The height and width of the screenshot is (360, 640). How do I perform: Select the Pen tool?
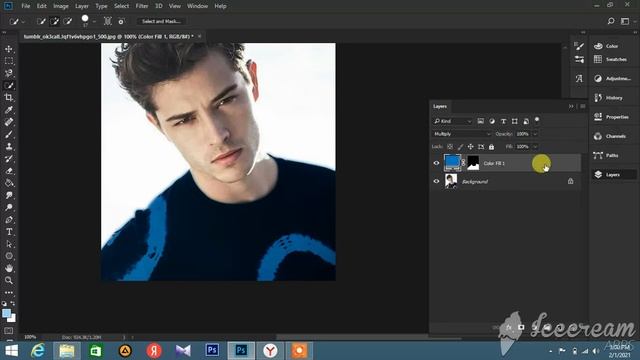[x=9, y=220]
